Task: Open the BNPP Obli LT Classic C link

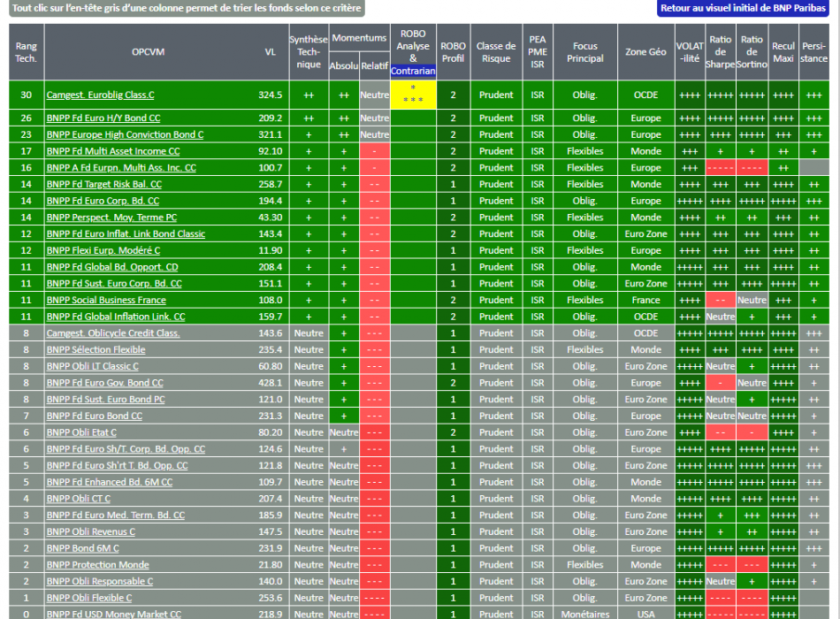Action: 93,367
